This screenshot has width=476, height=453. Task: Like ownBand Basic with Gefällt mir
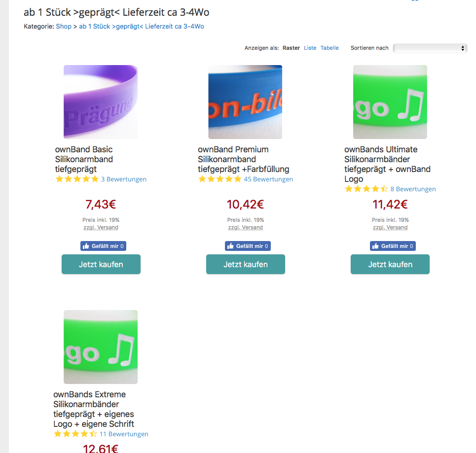tap(104, 246)
